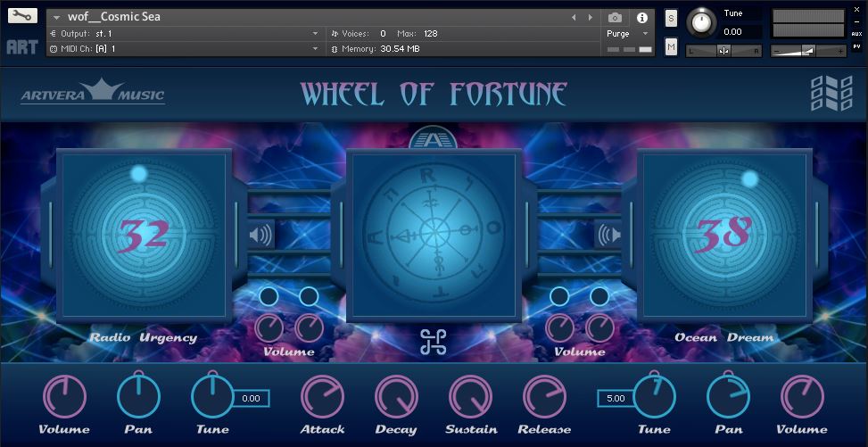Click the Artvera Music logo
The image size is (868, 447).
pyautogui.click(x=93, y=91)
